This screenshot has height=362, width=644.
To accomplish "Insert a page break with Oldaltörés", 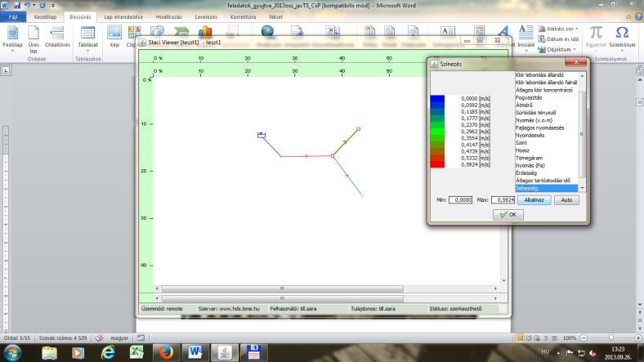I will click(57, 37).
